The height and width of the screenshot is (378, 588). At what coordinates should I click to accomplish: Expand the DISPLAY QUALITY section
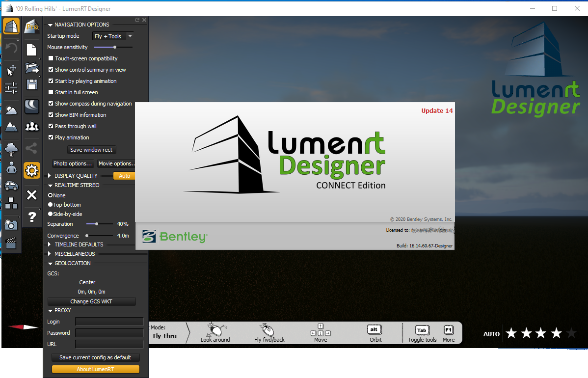click(50, 176)
